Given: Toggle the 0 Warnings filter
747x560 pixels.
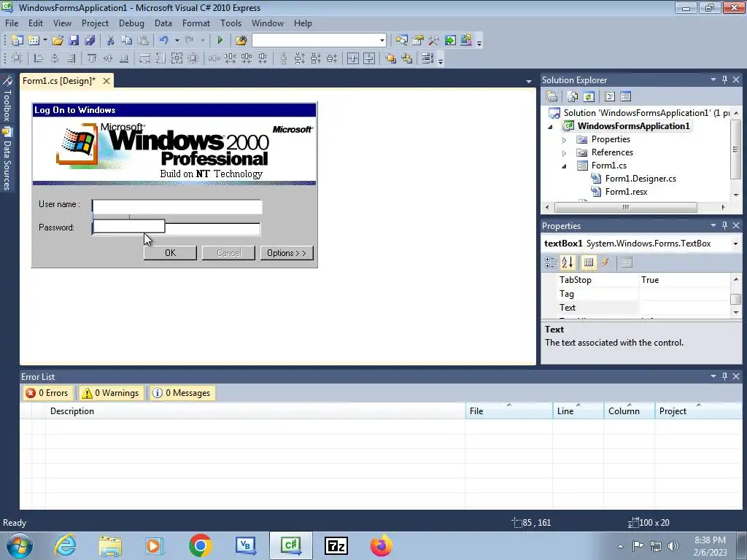Looking at the screenshot, I should tap(112, 393).
